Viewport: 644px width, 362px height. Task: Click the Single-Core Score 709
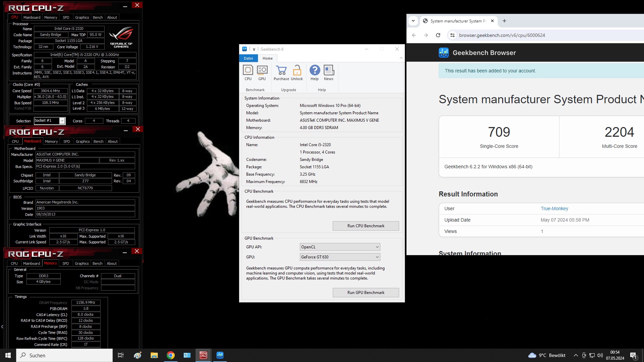click(499, 132)
